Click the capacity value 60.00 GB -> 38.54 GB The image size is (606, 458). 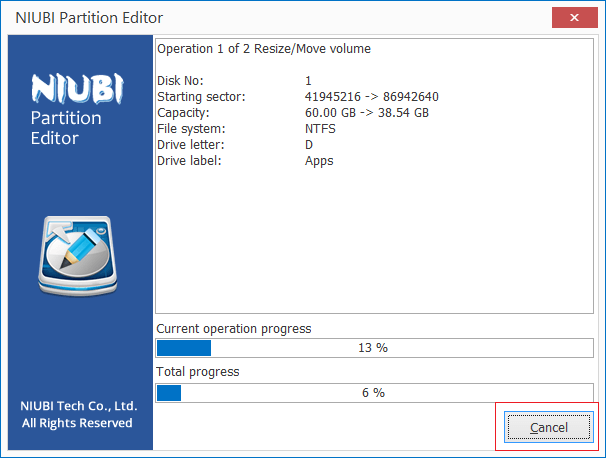[x=367, y=112]
